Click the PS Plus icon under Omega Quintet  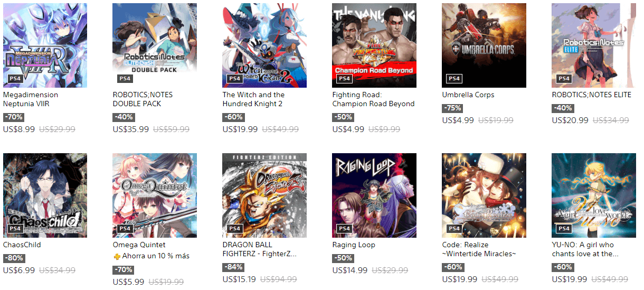(x=117, y=256)
